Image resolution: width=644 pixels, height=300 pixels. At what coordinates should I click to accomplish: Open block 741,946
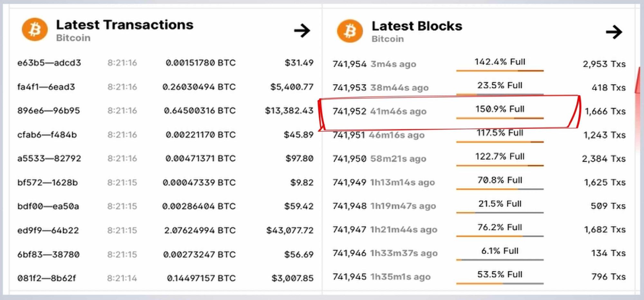tap(349, 253)
